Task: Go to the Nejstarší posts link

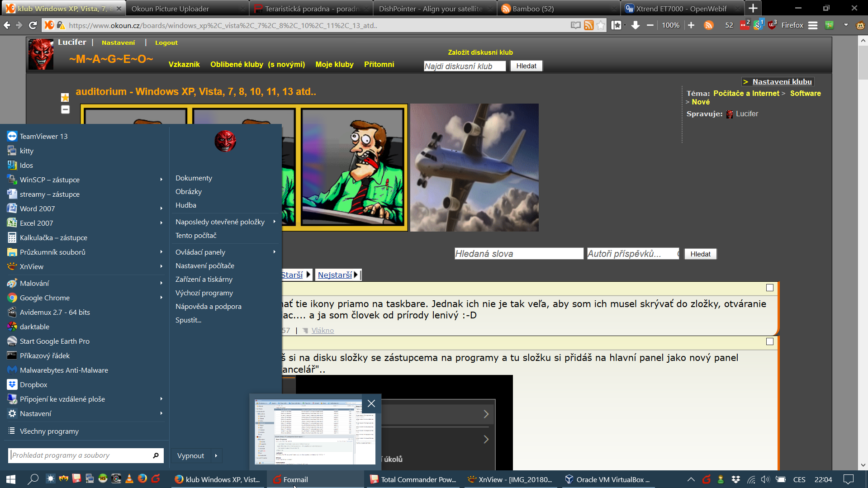Action: (335, 275)
